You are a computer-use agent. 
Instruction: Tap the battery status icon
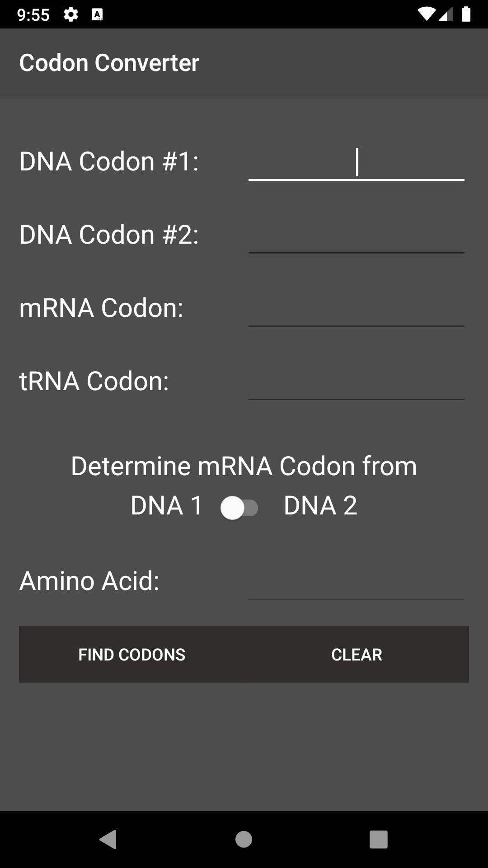pyautogui.click(x=466, y=14)
